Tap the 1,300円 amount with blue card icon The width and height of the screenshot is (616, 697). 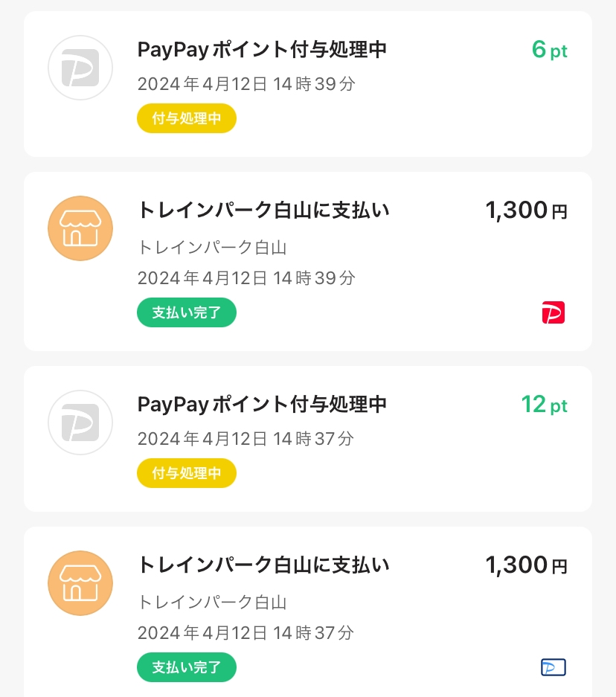527,565
